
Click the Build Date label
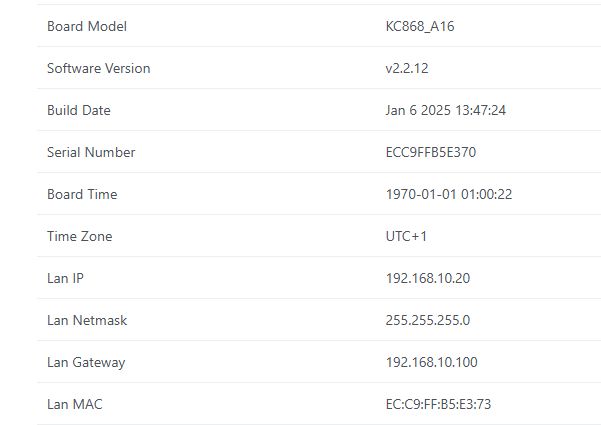pos(79,110)
